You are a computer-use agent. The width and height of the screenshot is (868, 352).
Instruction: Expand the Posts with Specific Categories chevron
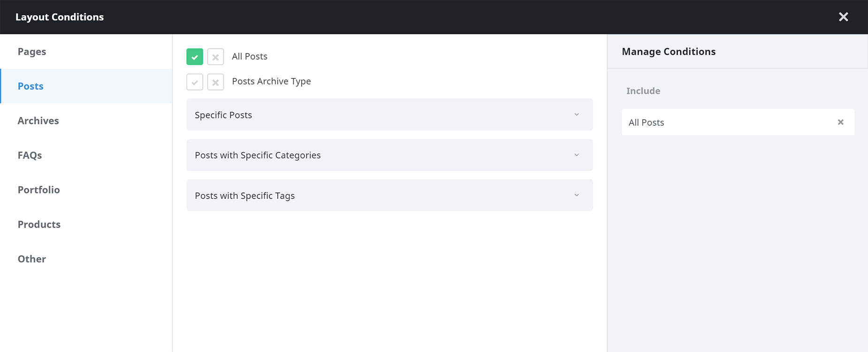[x=577, y=155]
